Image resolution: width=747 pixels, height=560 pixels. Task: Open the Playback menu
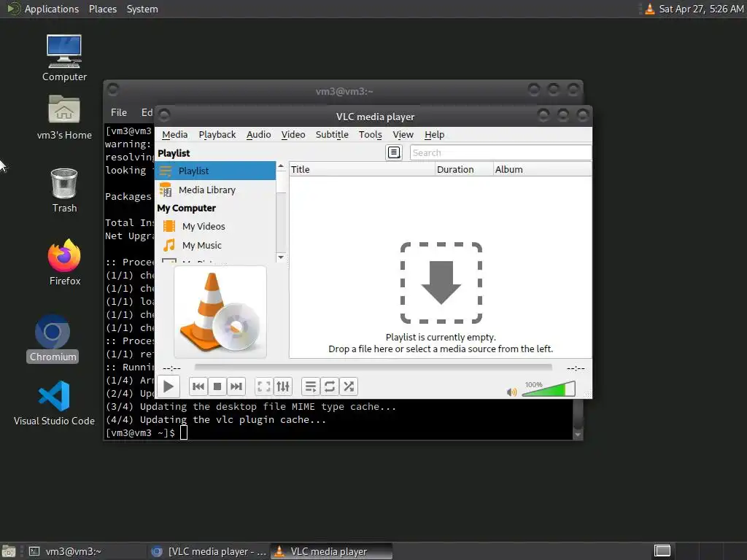[217, 135]
